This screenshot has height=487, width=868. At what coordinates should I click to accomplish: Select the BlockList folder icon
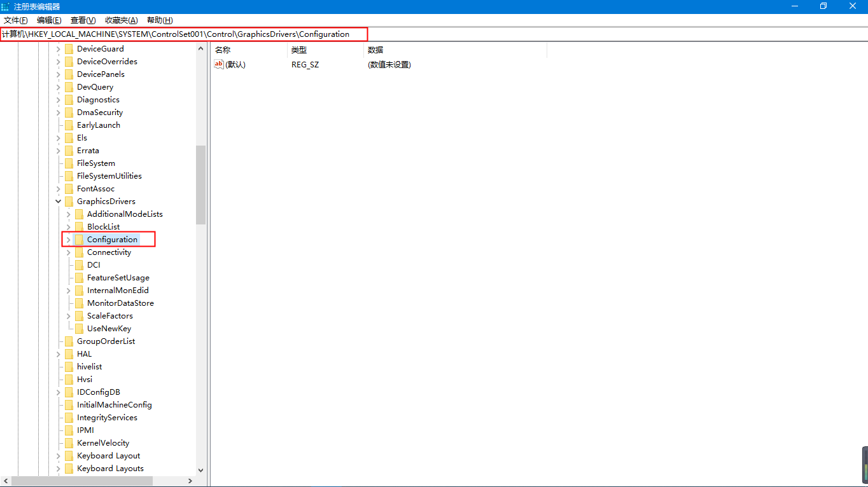click(x=79, y=227)
